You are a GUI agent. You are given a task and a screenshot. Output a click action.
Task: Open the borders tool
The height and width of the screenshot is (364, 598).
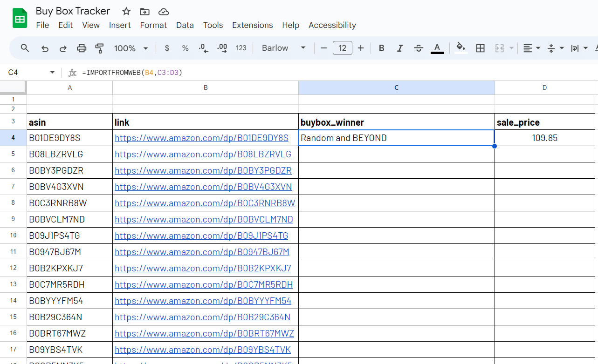click(480, 48)
